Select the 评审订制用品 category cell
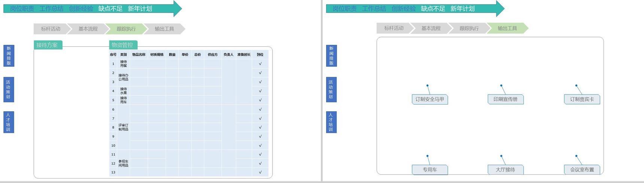 tap(124, 127)
